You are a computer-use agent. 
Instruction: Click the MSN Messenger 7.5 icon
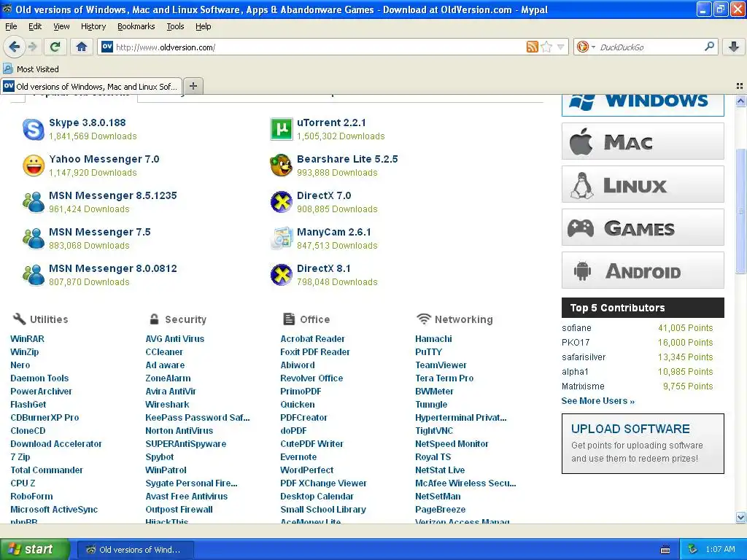[34, 238]
